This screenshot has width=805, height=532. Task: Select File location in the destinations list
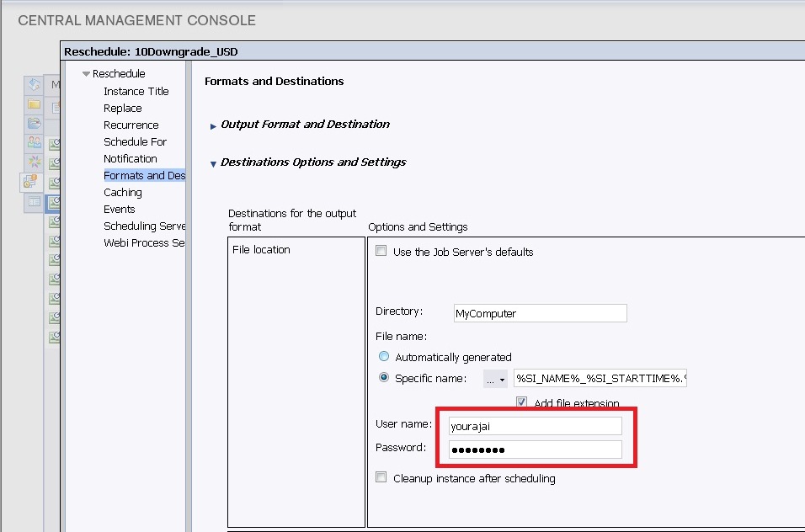(263, 249)
